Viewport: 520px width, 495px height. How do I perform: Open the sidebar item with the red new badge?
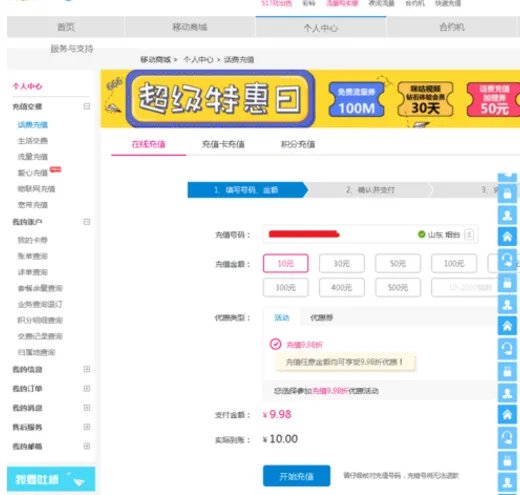[33, 173]
